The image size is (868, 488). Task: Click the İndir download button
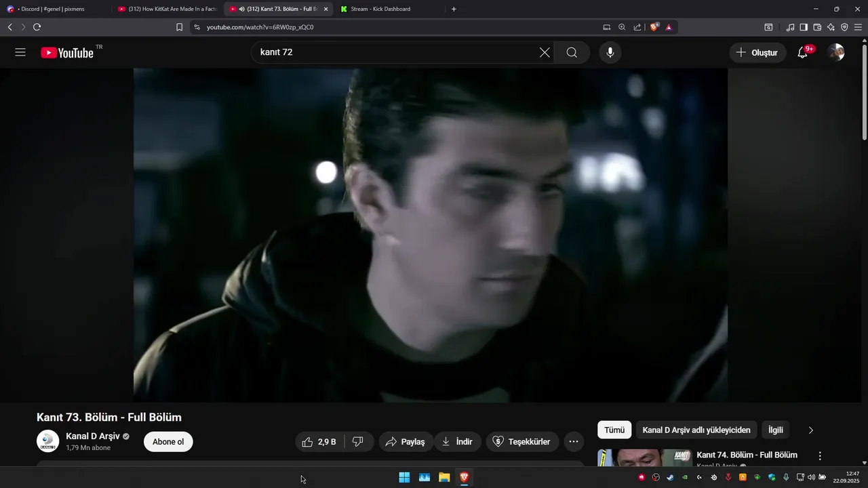point(457,442)
